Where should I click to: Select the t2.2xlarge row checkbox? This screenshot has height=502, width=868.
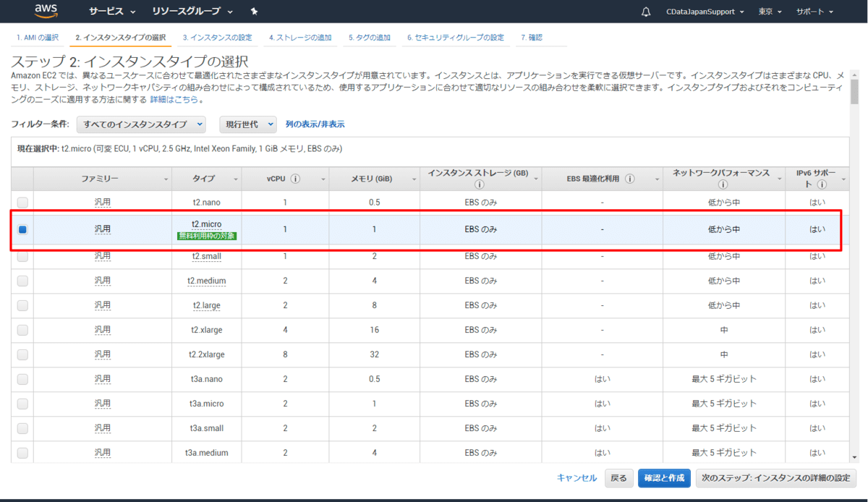(22, 354)
